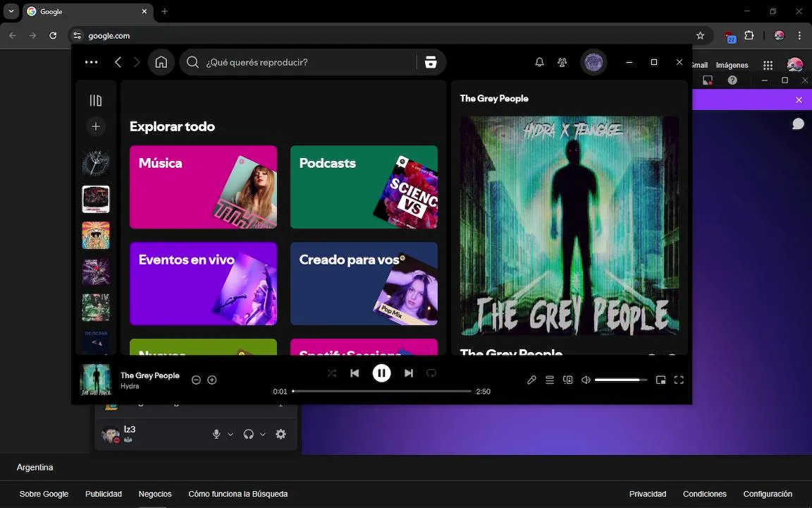The width and height of the screenshot is (812, 508).
Task: Click the lz3 user avatar in Discord
Action: (x=110, y=435)
